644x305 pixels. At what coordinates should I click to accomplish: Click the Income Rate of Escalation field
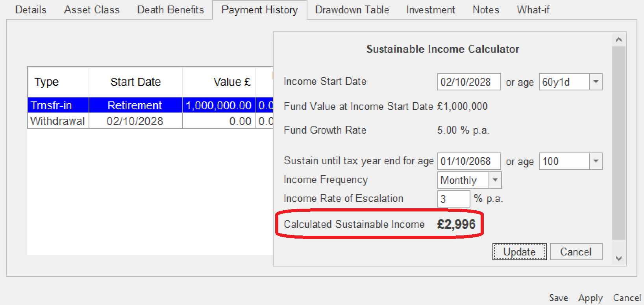coord(453,199)
